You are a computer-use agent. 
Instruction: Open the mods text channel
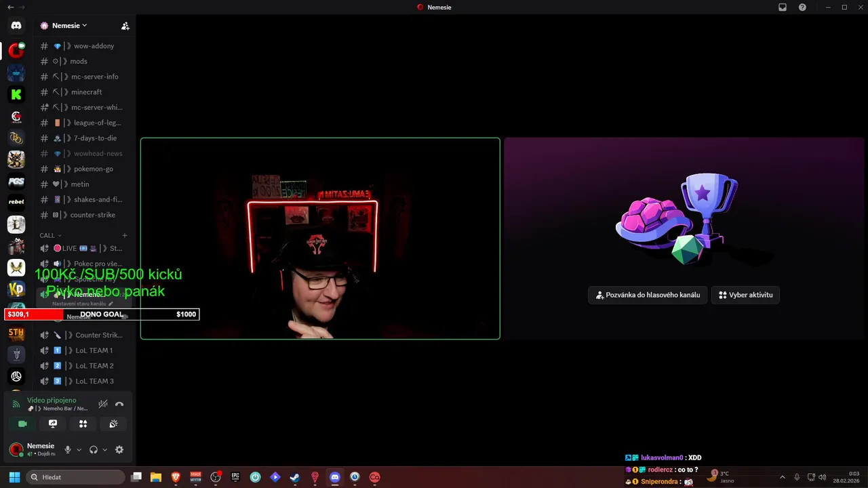(84, 61)
